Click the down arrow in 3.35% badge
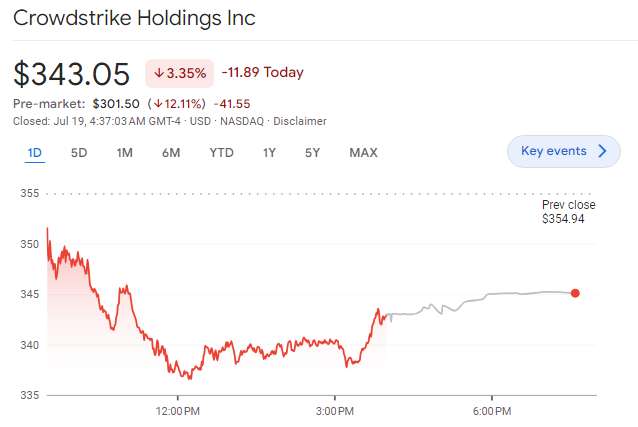The height and width of the screenshot is (427, 638). (x=159, y=73)
